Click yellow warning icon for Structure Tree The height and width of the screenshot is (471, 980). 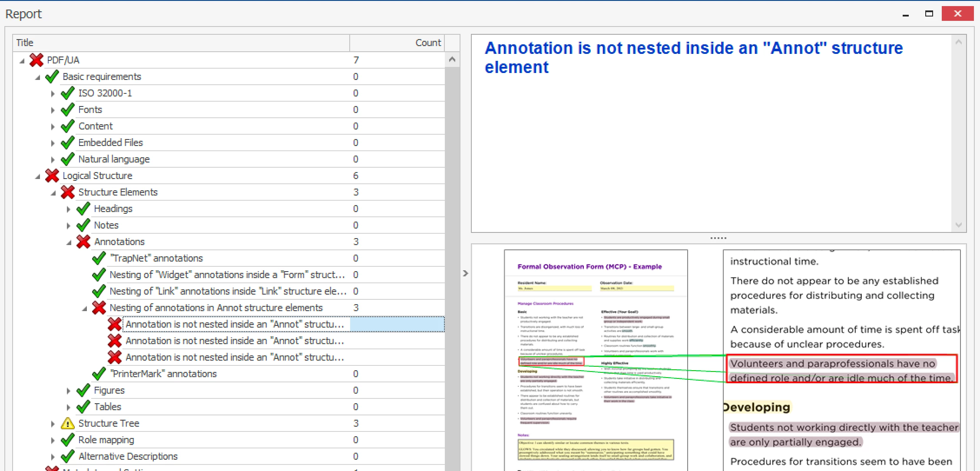point(68,423)
